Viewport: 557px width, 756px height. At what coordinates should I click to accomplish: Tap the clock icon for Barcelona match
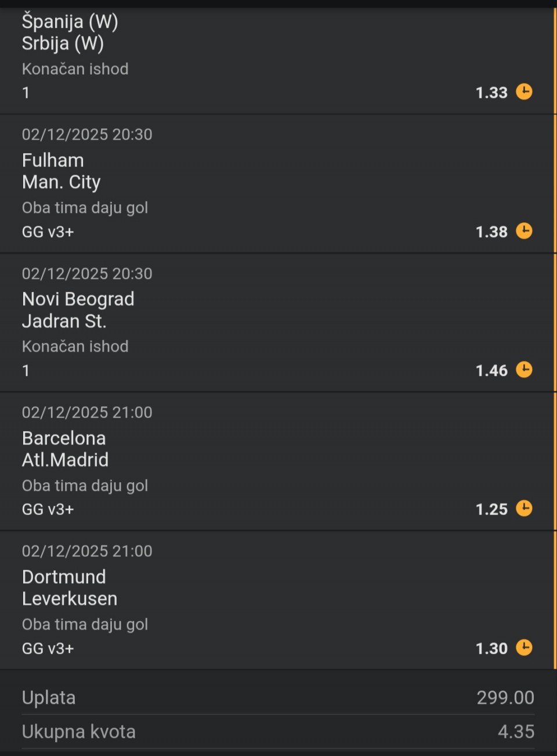click(x=524, y=508)
